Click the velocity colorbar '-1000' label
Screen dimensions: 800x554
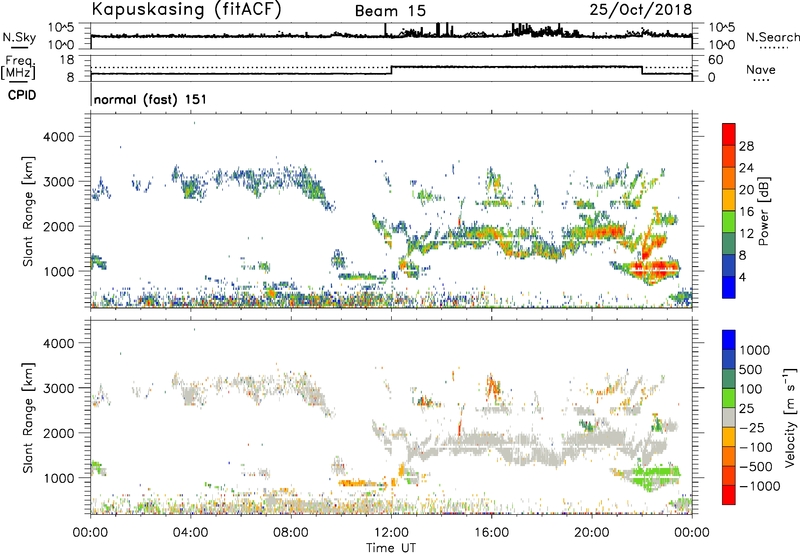point(760,486)
